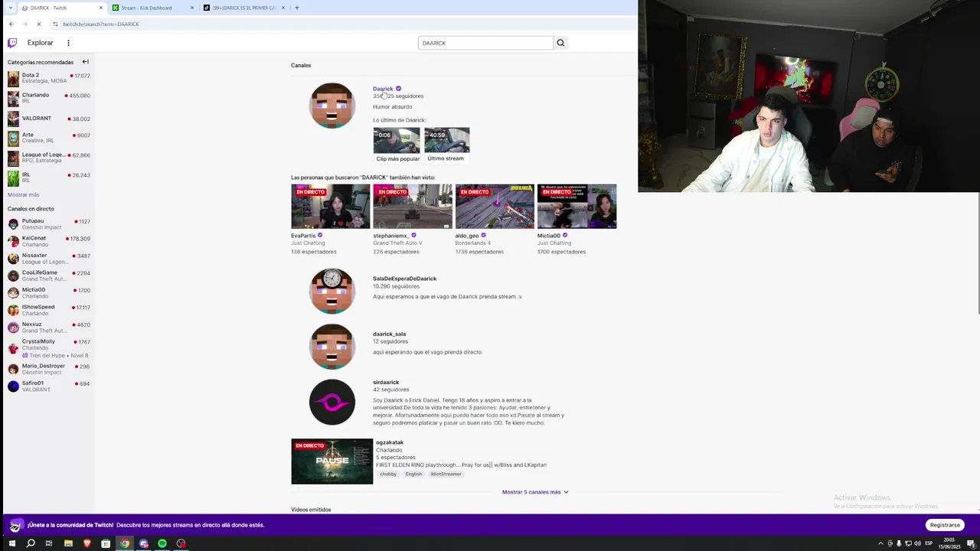Click KaiCenat's avatar in live channels
The width and height of the screenshot is (980, 551).
13,241
